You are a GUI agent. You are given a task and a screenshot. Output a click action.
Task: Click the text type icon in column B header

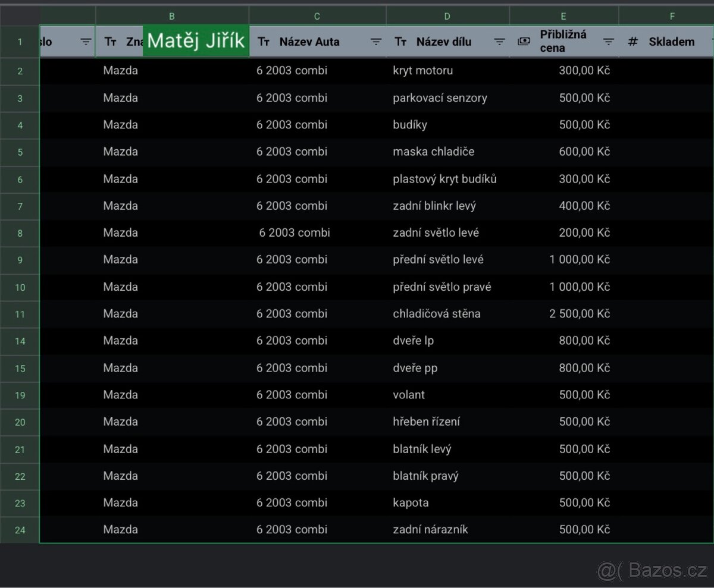(111, 42)
